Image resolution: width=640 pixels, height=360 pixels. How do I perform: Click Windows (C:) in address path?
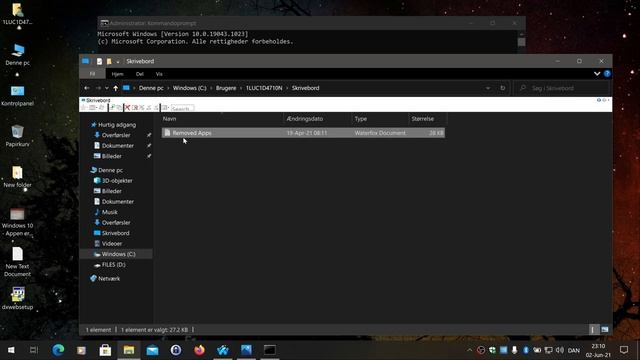tap(189, 88)
